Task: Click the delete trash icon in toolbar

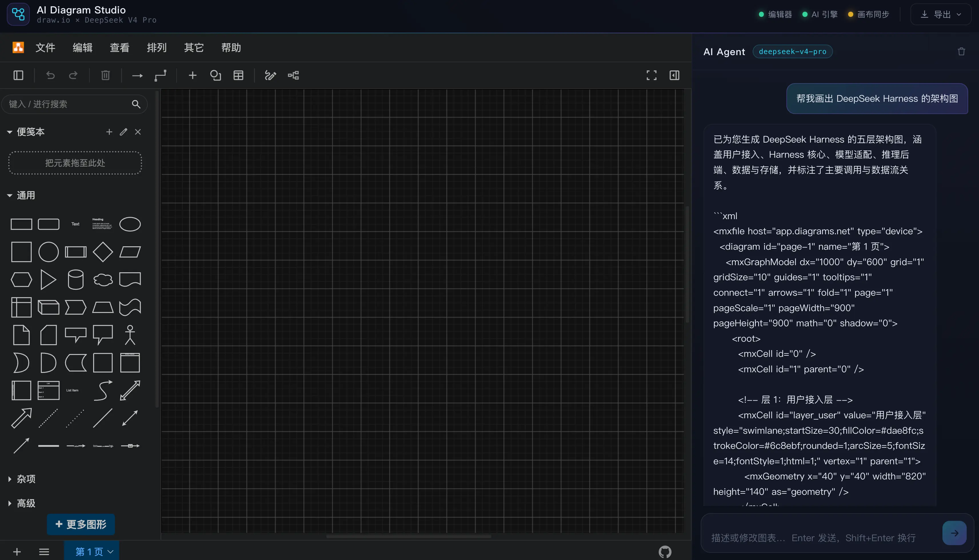Action: (x=105, y=75)
